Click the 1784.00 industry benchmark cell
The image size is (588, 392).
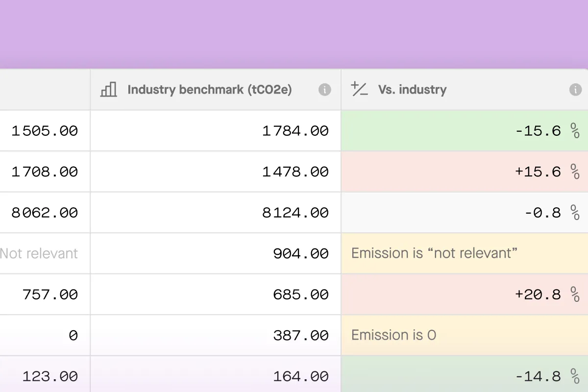[x=295, y=131]
